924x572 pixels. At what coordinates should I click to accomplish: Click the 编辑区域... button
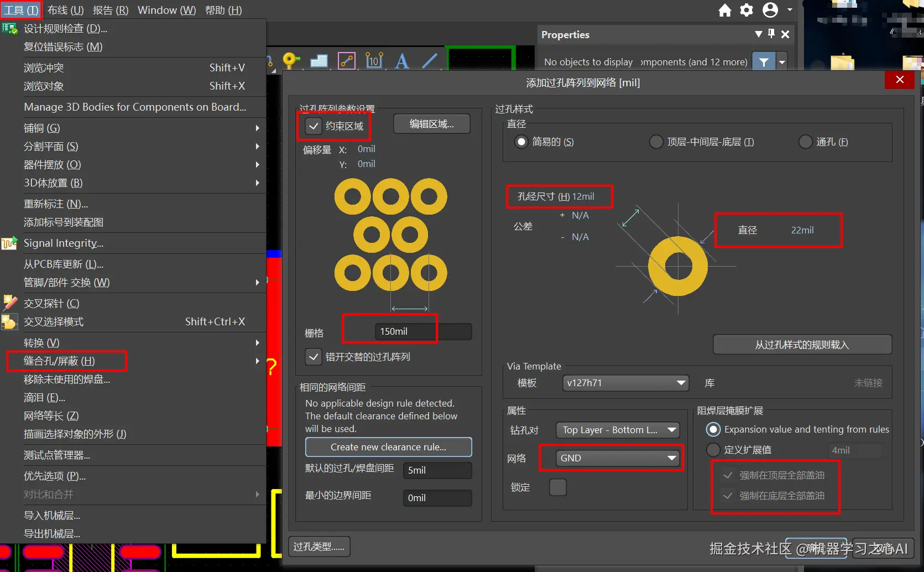432,124
